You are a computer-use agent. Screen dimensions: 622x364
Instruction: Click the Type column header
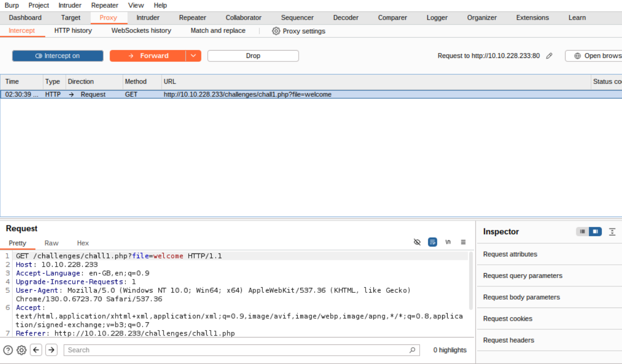(54, 82)
